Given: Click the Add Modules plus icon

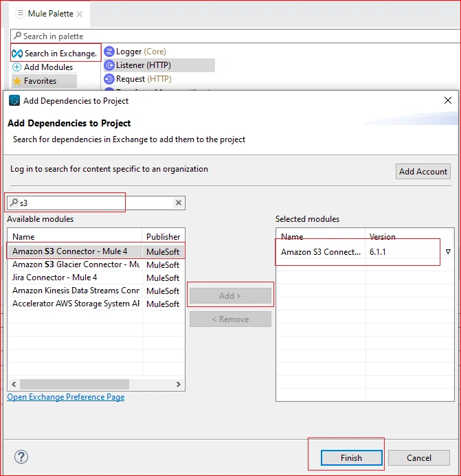Looking at the screenshot, I should (16, 67).
